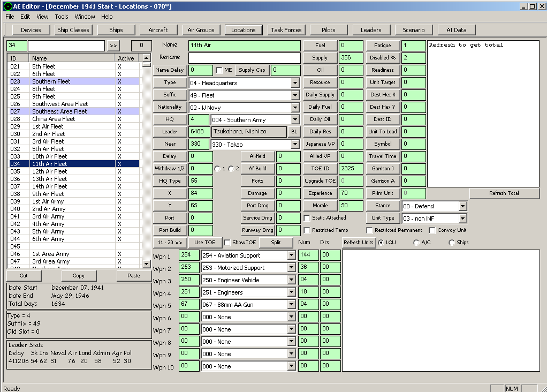The width and height of the screenshot is (547, 392).
Task: Open the Nationality dropdown showing IJ Navy
Action: [295, 108]
